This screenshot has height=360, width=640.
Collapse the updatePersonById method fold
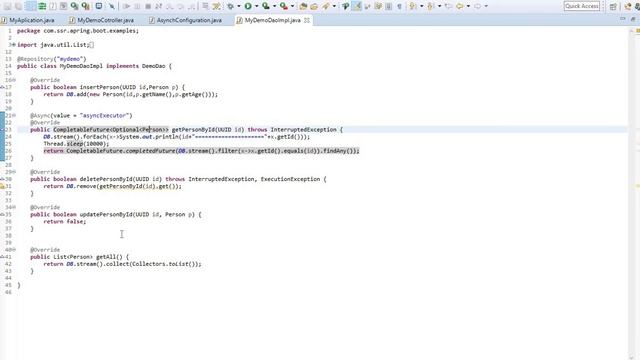point(14,207)
